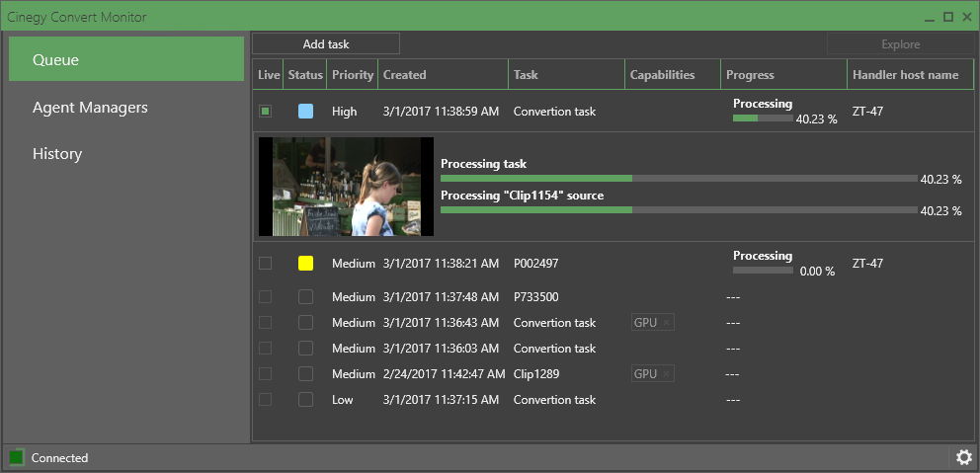Open the settings gear icon
980x473 pixels.
coord(964,457)
